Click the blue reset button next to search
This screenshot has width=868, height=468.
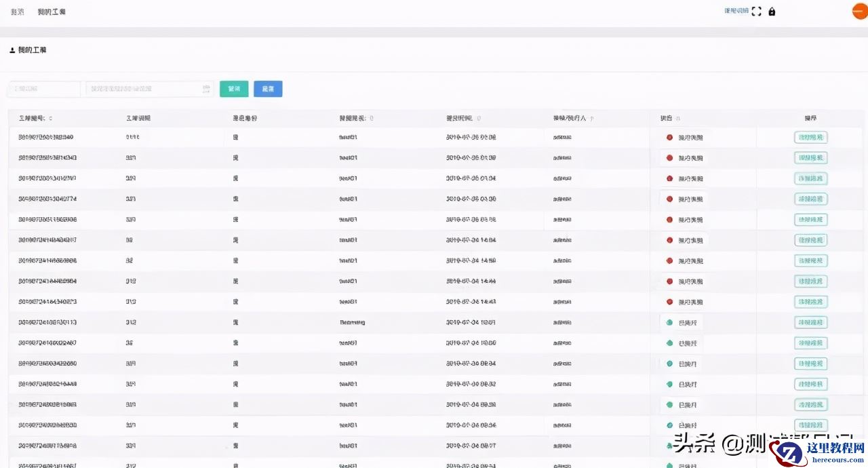click(268, 89)
